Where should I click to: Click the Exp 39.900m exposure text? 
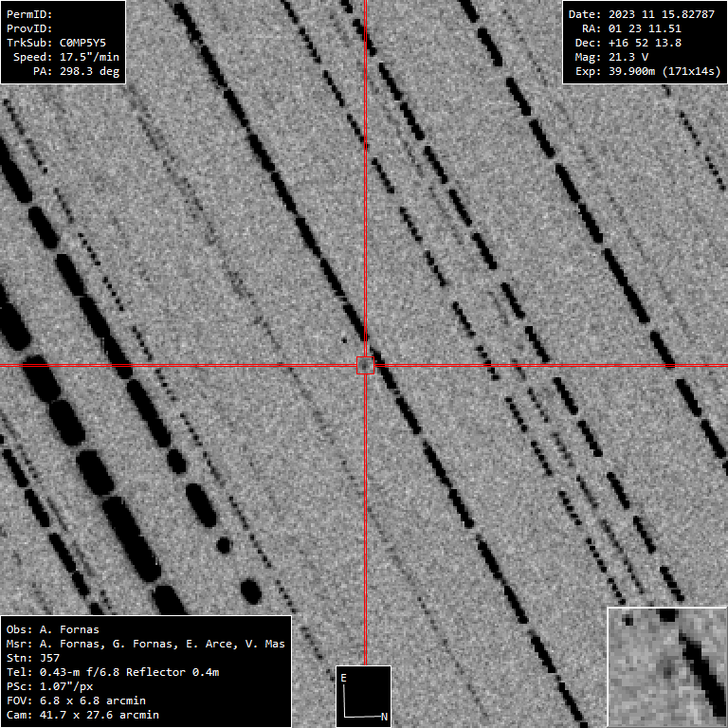tap(644, 72)
